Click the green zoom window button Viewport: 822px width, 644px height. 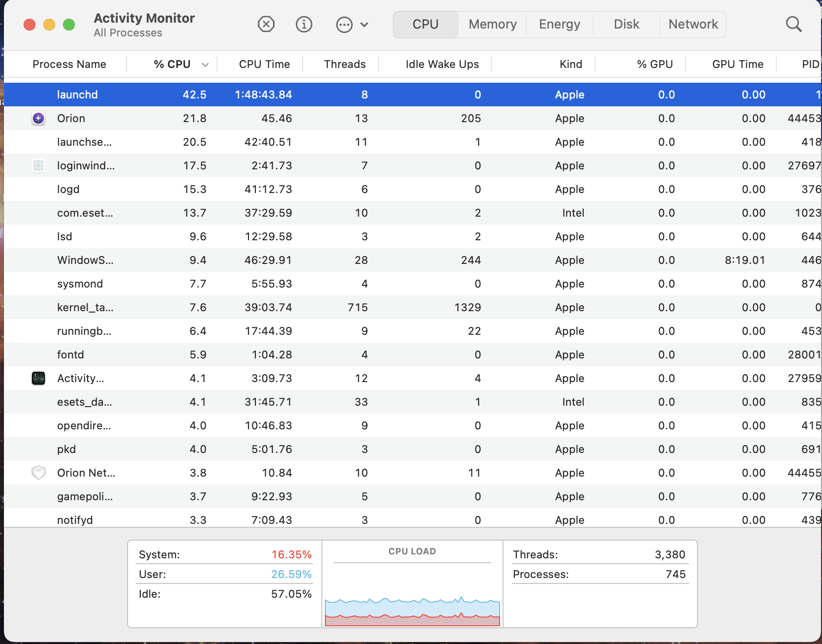tap(69, 25)
